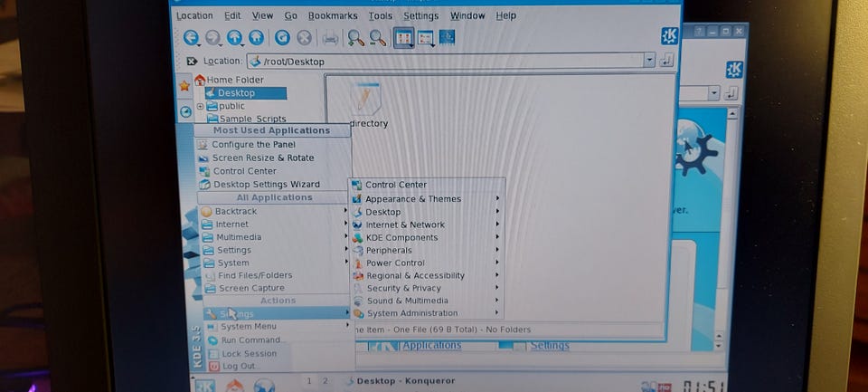Switch to virtual desktop 2 in pager
This screenshot has height=392, width=868.
(325, 381)
